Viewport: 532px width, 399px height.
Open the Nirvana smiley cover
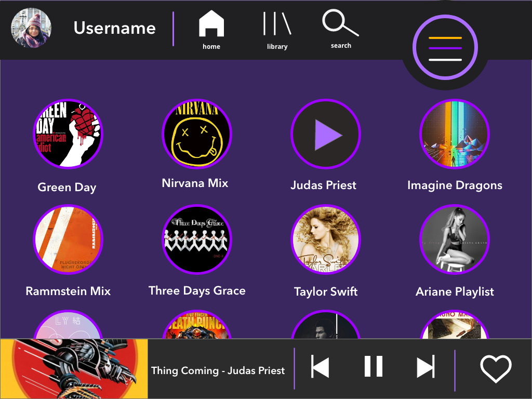[x=197, y=134]
